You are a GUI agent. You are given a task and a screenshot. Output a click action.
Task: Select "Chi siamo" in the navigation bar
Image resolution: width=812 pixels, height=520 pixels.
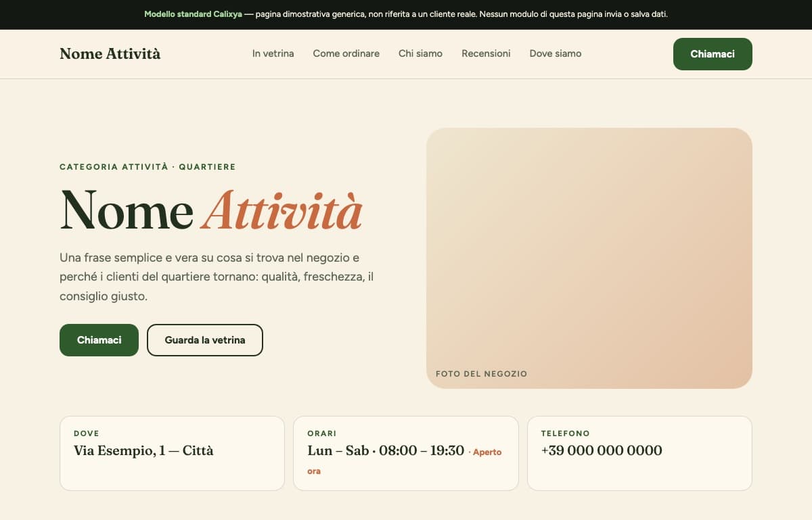(420, 53)
